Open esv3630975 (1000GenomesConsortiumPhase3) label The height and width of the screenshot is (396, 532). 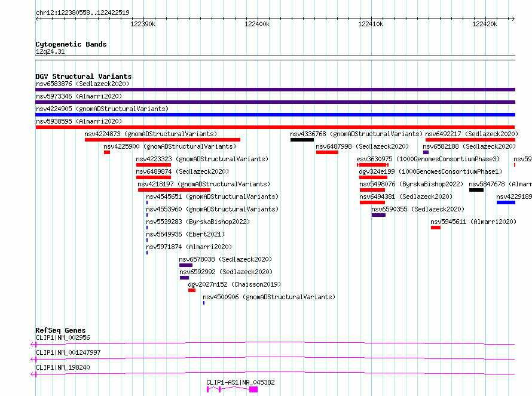coord(428,159)
